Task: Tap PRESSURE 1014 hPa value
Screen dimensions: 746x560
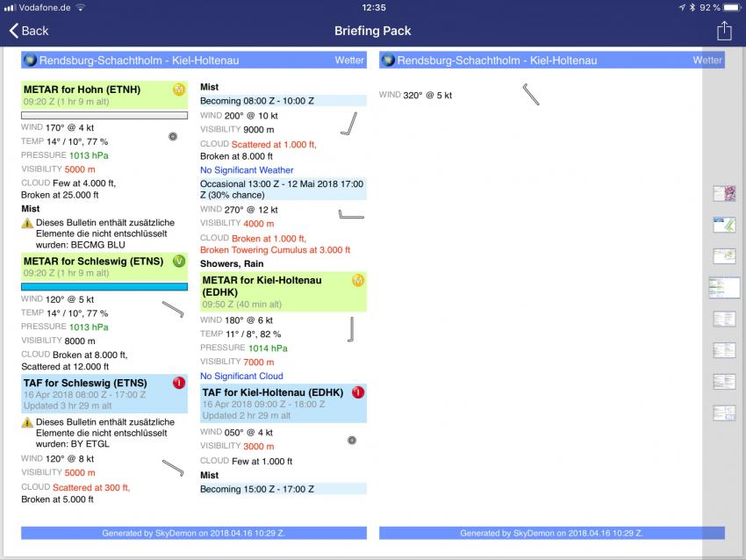Action: (268, 348)
